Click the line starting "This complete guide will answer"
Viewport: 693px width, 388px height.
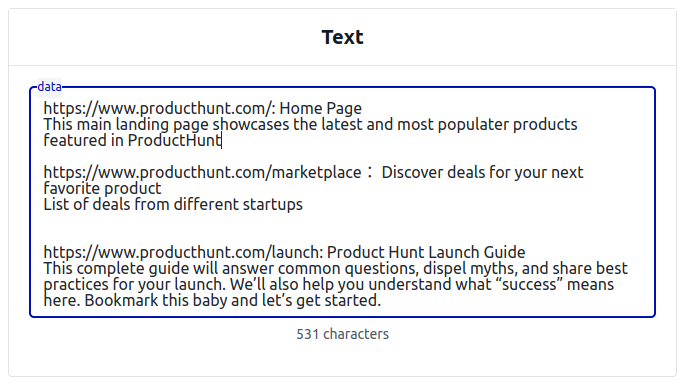(335, 268)
